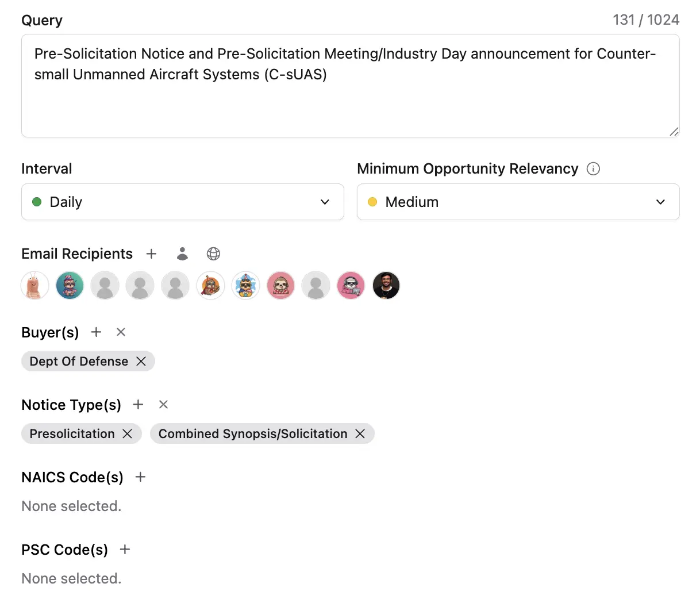Add a new email recipient via plus icon
The height and width of the screenshot is (599, 700).
coord(151,254)
